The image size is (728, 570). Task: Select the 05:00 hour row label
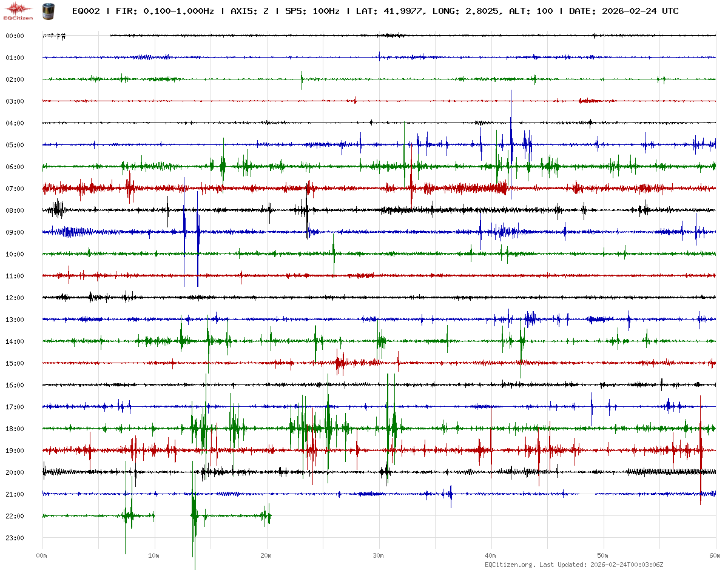[x=15, y=145]
